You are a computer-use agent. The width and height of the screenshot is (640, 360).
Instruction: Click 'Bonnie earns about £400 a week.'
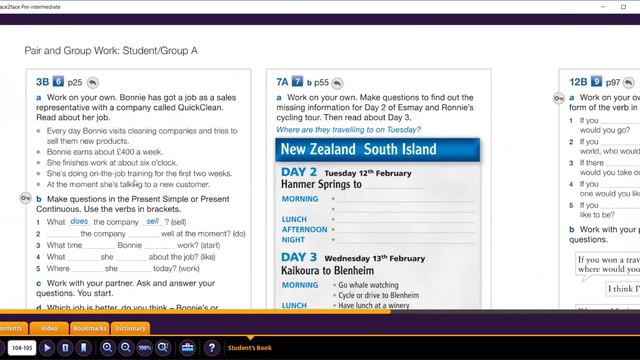[x=104, y=152]
